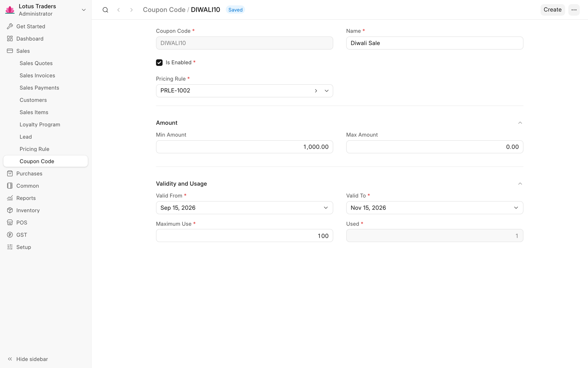This screenshot has height=368, width=588.
Task: Expand Common in the sidebar
Action: pos(46,186)
